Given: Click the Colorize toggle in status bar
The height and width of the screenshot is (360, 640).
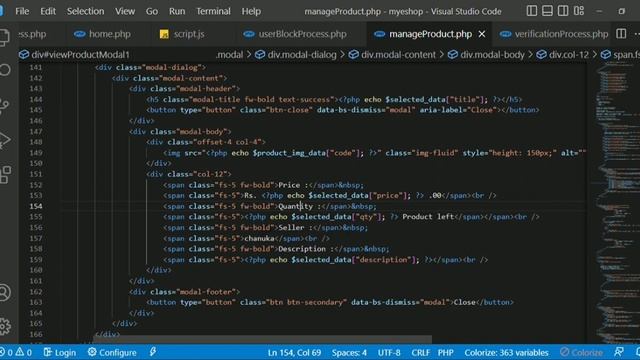Looking at the screenshot, I should tap(581, 352).
